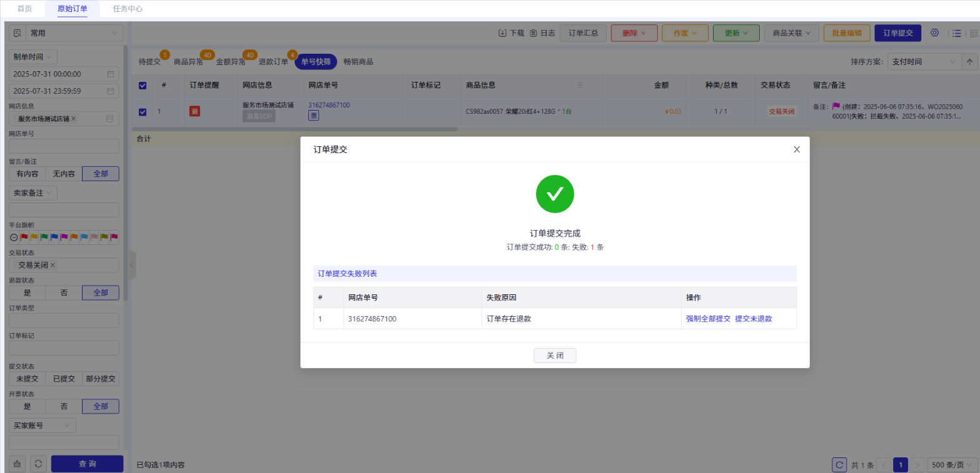
Task: Uncheck the checkbox for order row 1
Action: 142,112
